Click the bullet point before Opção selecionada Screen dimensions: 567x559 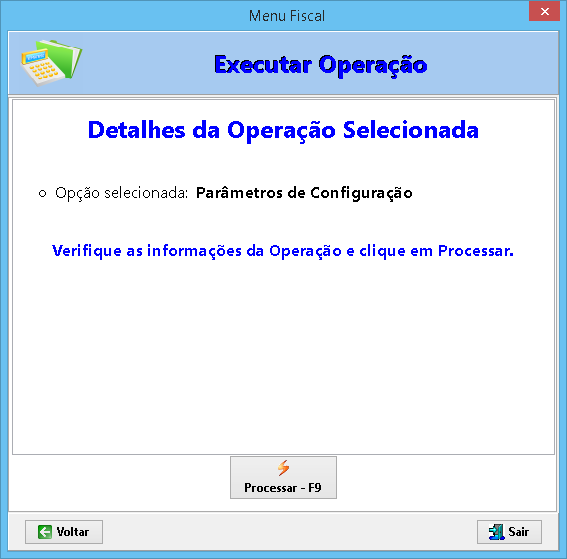click(42, 194)
